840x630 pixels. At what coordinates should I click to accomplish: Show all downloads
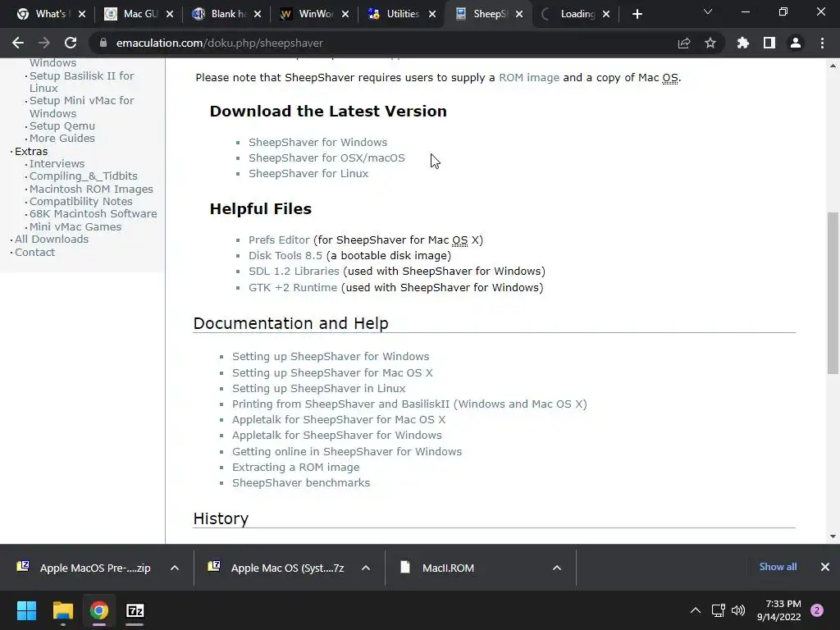click(778, 567)
